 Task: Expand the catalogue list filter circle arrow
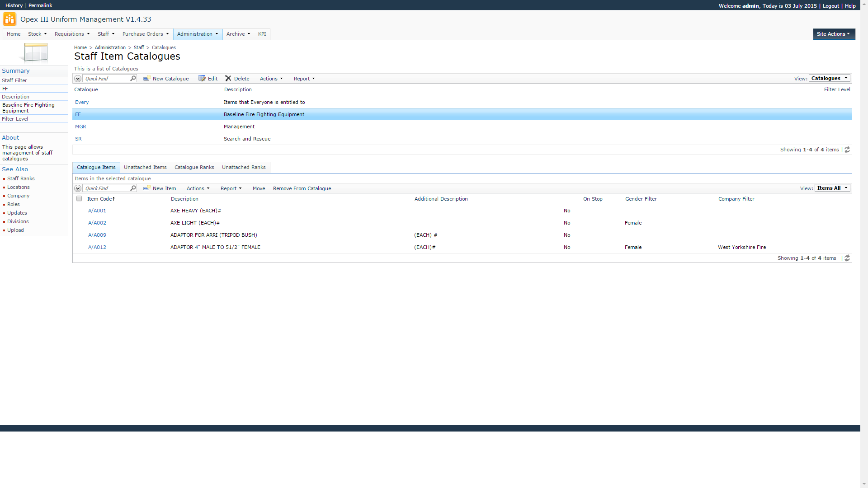point(78,78)
